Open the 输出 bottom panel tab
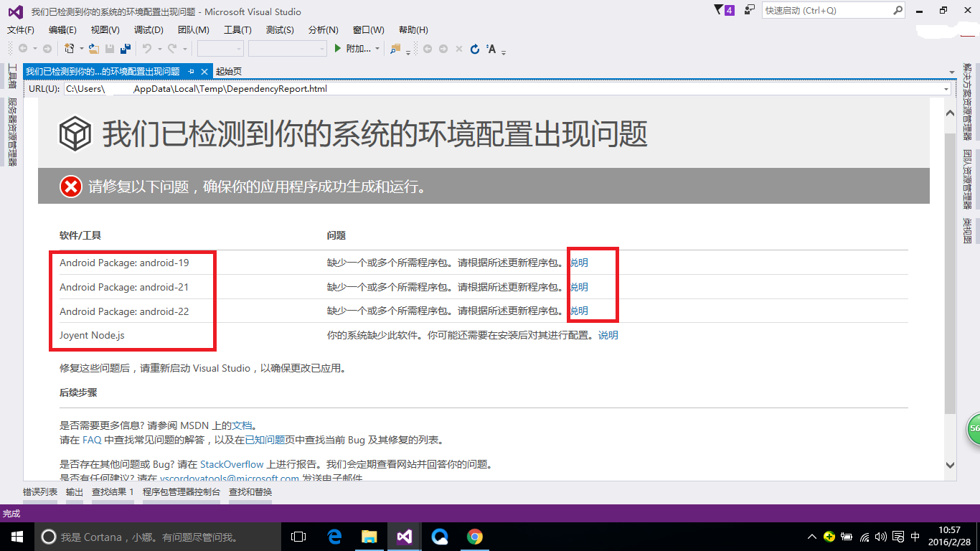The width and height of the screenshot is (980, 551). pyautogui.click(x=75, y=492)
